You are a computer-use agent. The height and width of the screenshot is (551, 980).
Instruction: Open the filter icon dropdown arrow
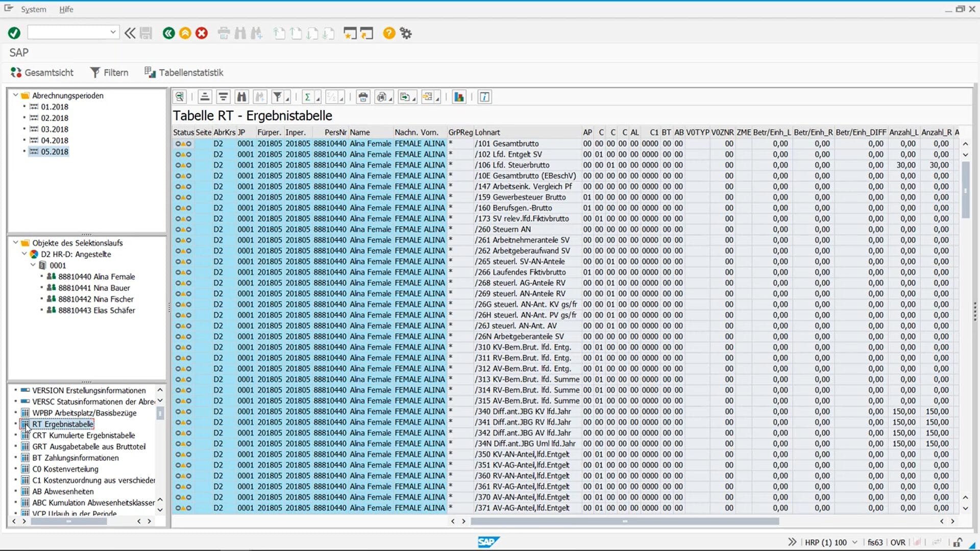(x=287, y=99)
